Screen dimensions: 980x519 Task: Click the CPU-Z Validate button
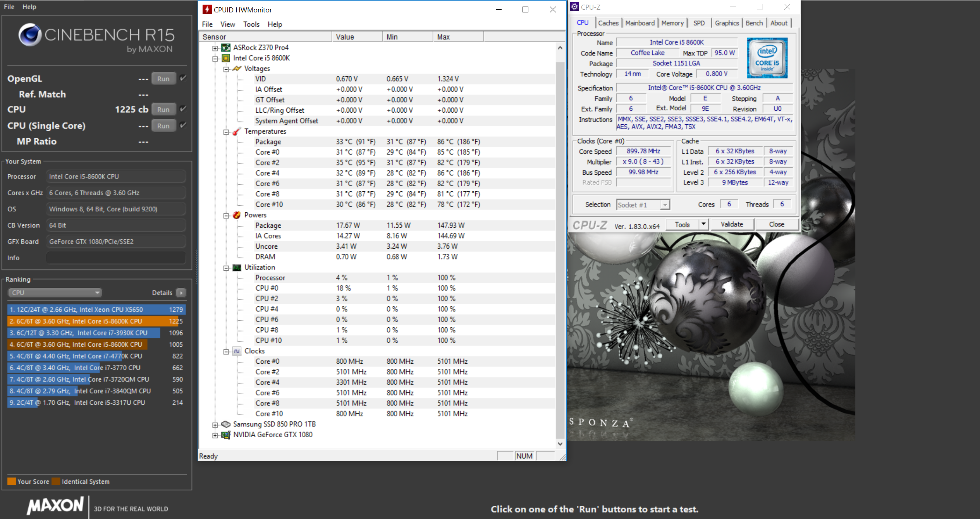pyautogui.click(x=732, y=224)
